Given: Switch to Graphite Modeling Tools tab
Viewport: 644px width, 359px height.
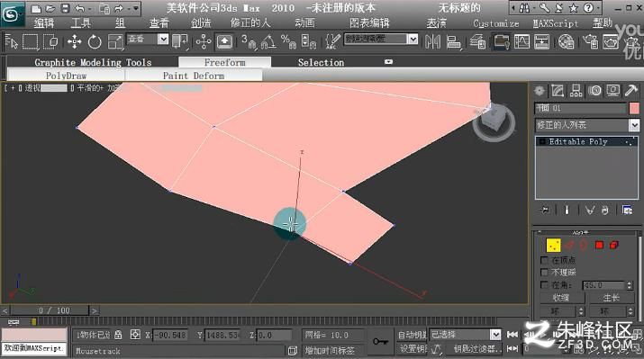Looking at the screenshot, I should click(x=93, y=62).
